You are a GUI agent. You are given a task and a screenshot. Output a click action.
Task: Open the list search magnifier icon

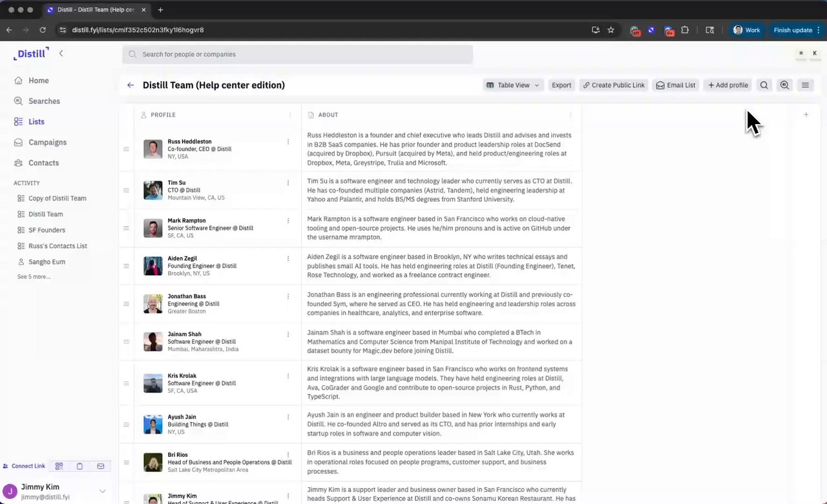(764, 85)
